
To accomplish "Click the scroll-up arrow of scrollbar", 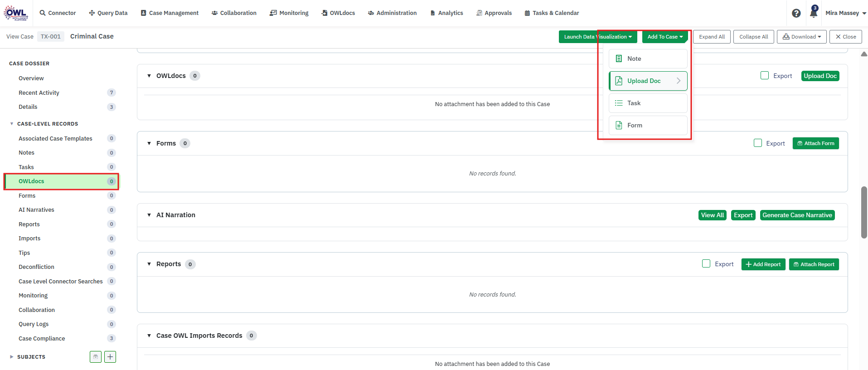I will click(x=864, y=54).
